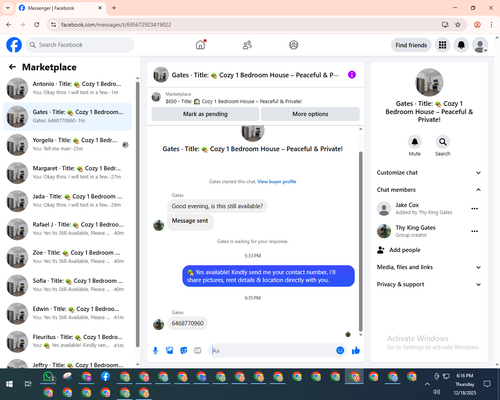Screen dimensions: 500x400
Task: Open the emoji picker in message box
Action: [340, 350]
